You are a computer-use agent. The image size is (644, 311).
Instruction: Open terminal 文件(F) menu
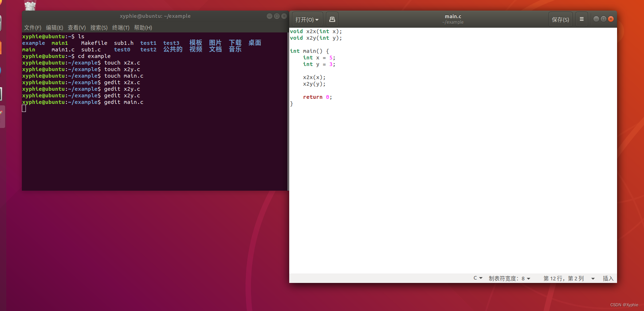(x=33, y=28)
